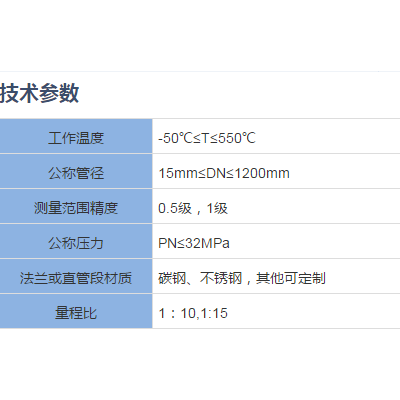Select the 法兰或直管段材质 label cell

tap(76, 278)
